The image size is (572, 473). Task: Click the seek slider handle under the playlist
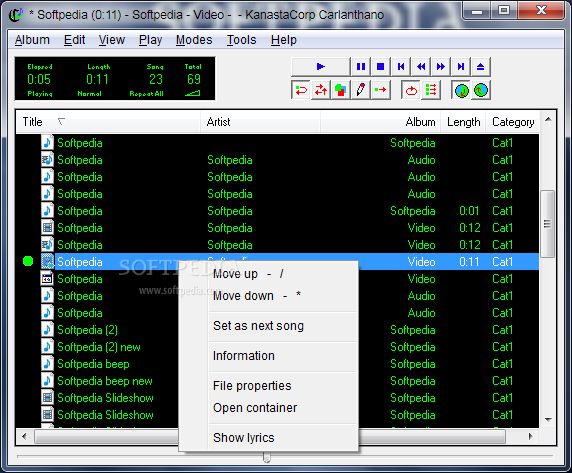click(x=267, y=457)
